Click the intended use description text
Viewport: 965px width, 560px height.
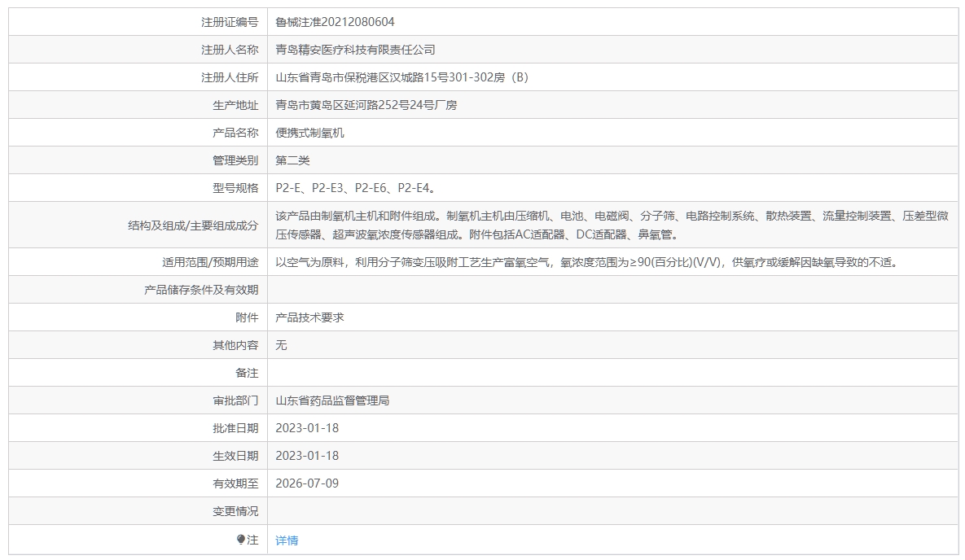(586, 262)
